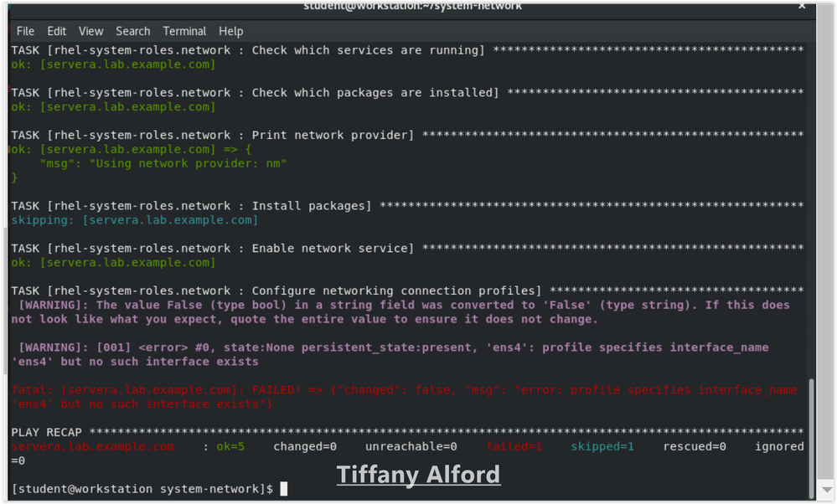Close the terminal window with X
Image resolution: width=837 pixels, height=504 pixels.
click(802, 6)
